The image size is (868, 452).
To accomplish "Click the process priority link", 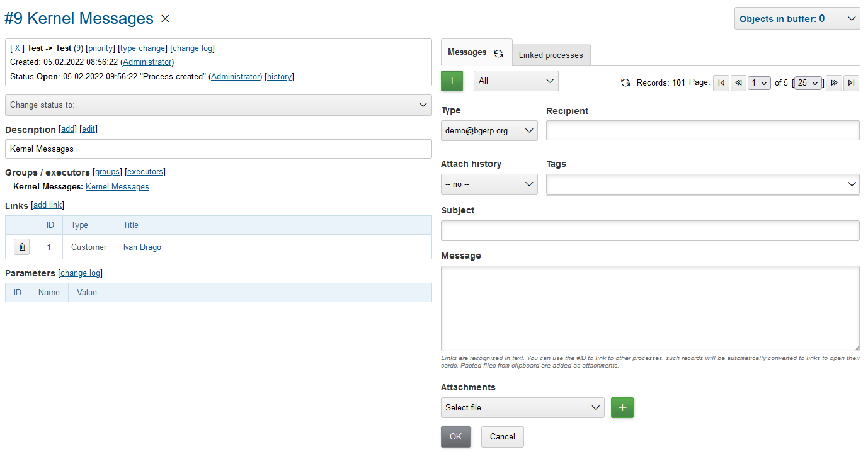I will (100, 48).
